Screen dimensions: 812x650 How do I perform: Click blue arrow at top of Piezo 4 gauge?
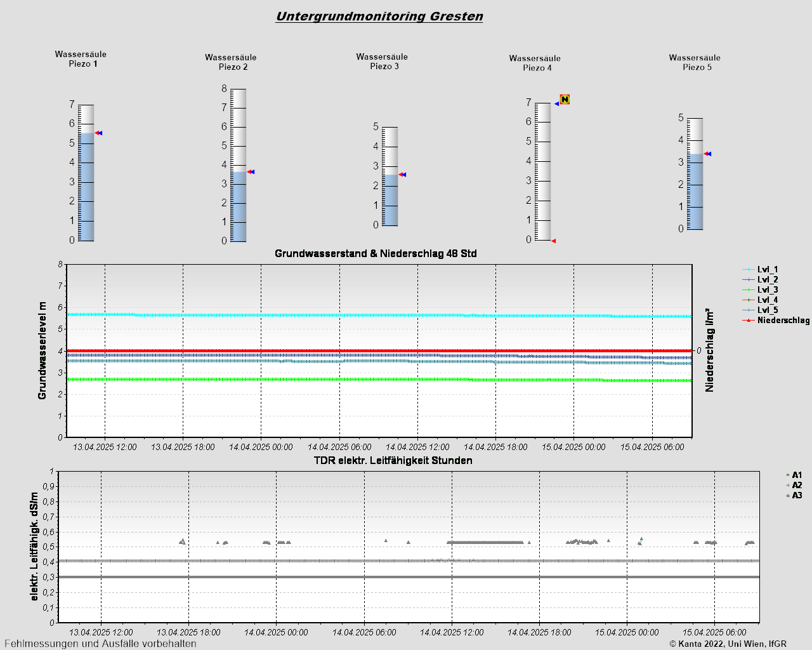point(556,103)
